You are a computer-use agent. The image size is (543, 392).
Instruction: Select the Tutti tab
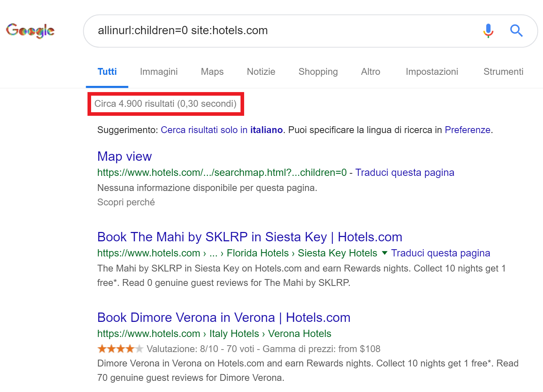107,72
